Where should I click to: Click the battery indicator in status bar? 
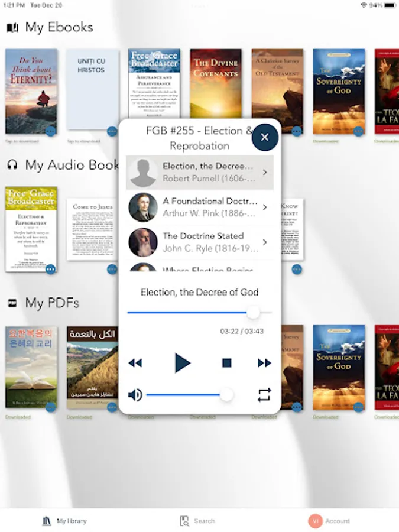390,5
